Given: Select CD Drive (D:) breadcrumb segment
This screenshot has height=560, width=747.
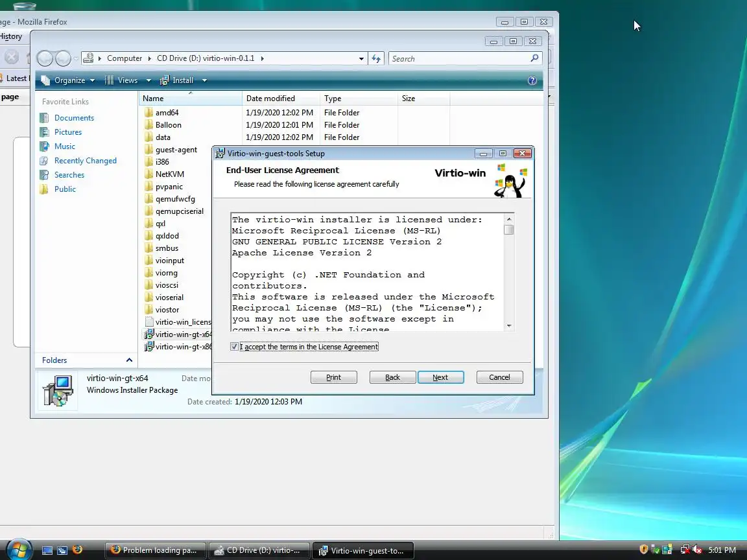Looking at the screenshot, I should (x=206, y=58).
